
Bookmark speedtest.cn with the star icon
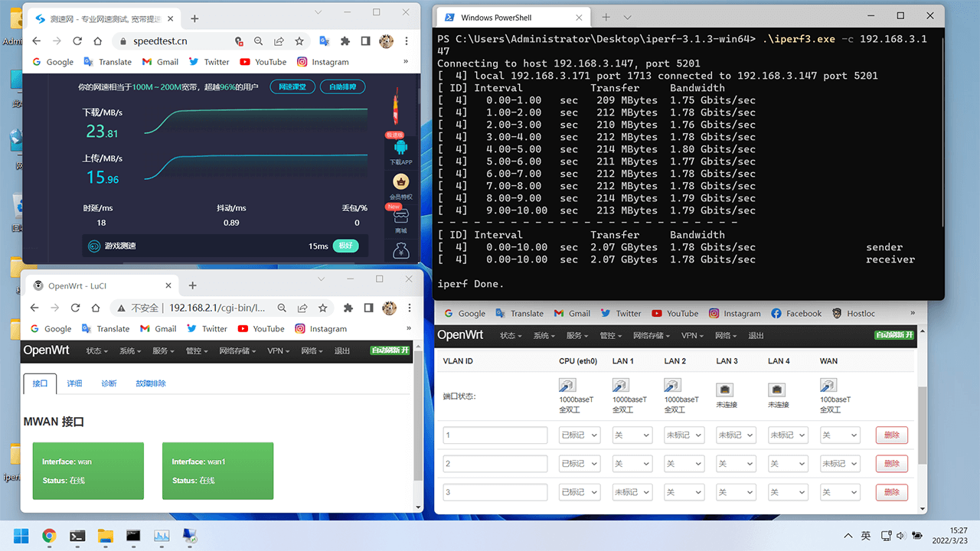[x=299, y=41]
